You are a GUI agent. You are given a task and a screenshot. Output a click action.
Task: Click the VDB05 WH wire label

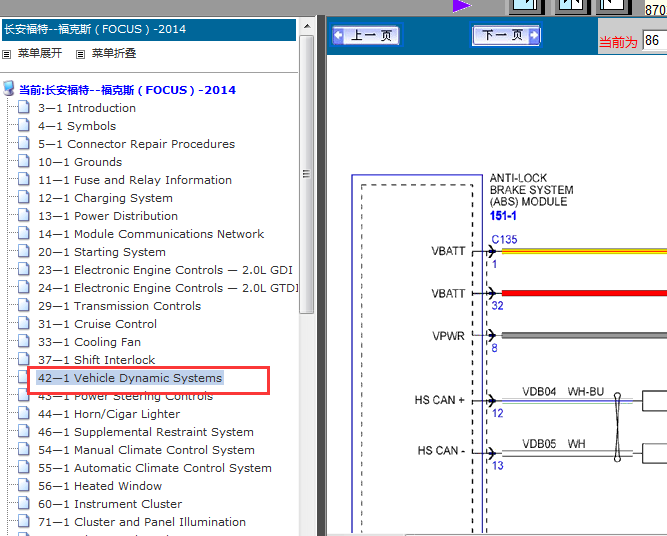(554, 444)
